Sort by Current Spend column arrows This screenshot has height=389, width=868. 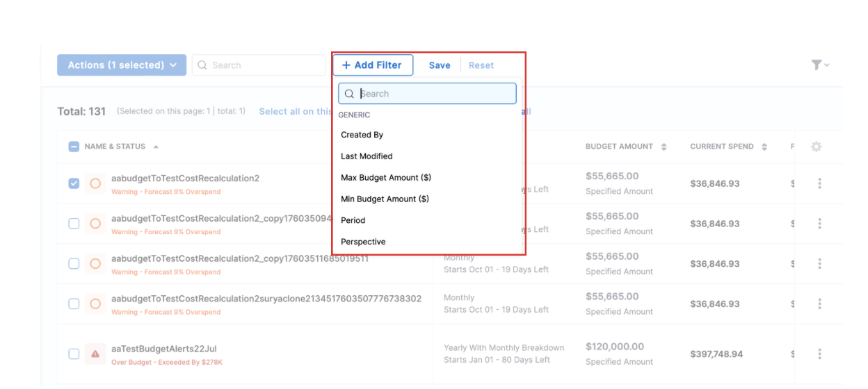click(764, 147)
